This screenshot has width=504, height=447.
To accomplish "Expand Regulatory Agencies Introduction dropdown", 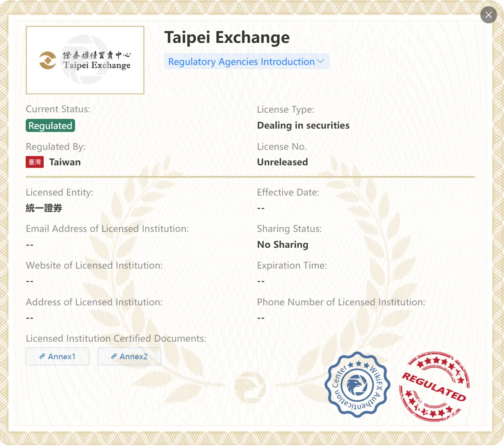I will (246, 62).
